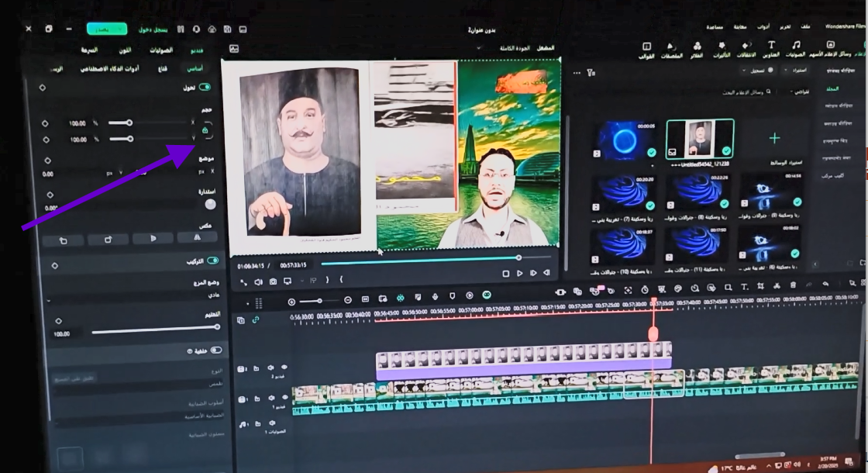Viewport: 868px width, 473px height.
Task: Open the أدوات tools menu
Action: (x=763, y=26)
